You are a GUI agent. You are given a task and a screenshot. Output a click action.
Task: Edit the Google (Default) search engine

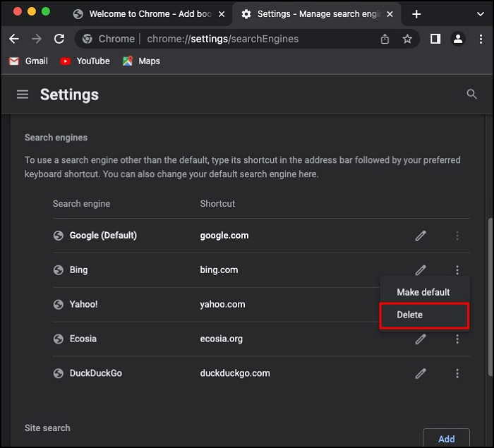pyautogui.click(x=421, y=236)
